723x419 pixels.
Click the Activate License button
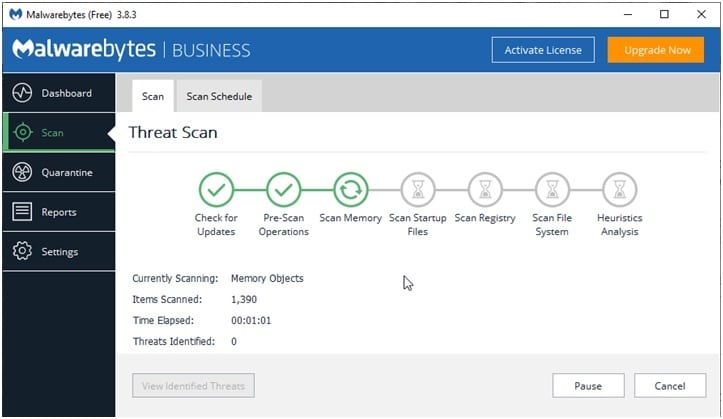(543, 50)
